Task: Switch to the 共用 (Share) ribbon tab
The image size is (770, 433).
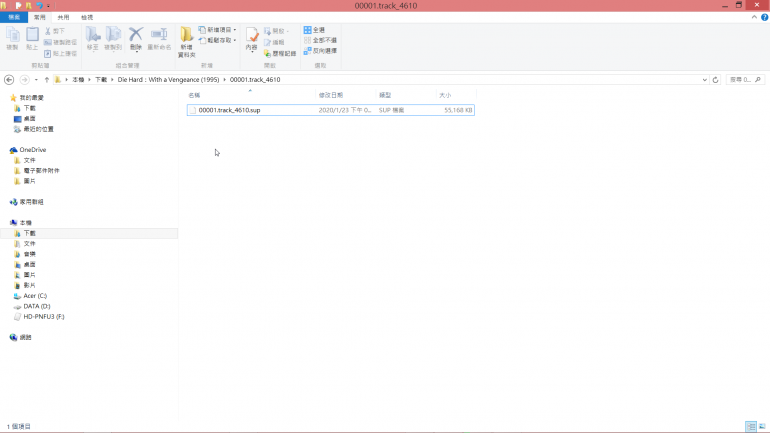Action: pyautogui.click(x=63, y=17)
